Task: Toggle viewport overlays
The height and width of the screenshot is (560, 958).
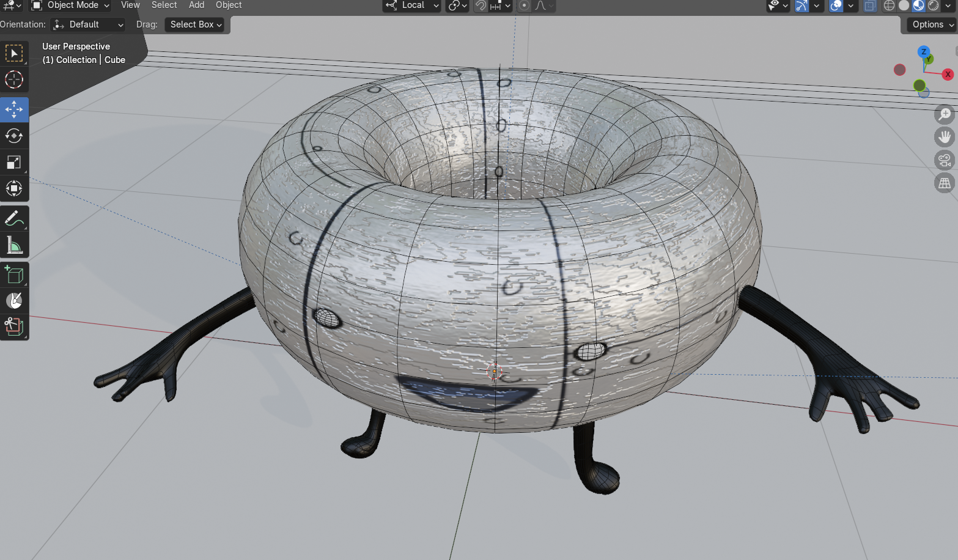Action: (x=836, y=6)
